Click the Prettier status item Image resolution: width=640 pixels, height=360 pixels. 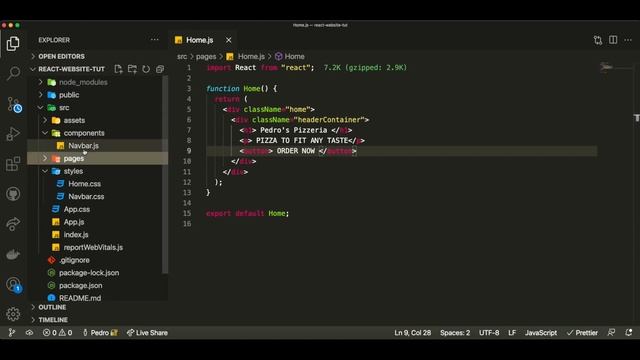582,333
